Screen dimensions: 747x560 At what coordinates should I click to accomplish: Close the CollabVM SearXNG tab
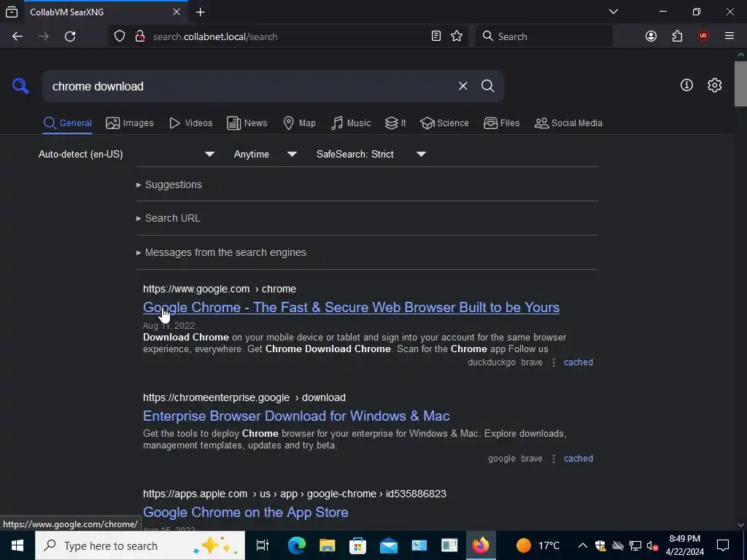click(177, 12)
